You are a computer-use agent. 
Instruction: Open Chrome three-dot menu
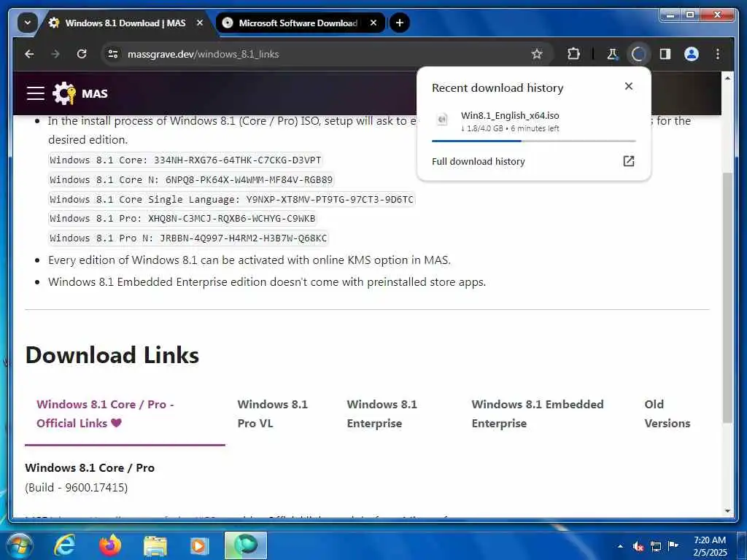[x=718, y=54]
